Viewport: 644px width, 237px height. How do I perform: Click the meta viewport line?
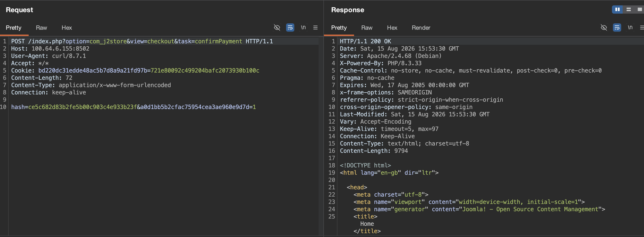469,202
